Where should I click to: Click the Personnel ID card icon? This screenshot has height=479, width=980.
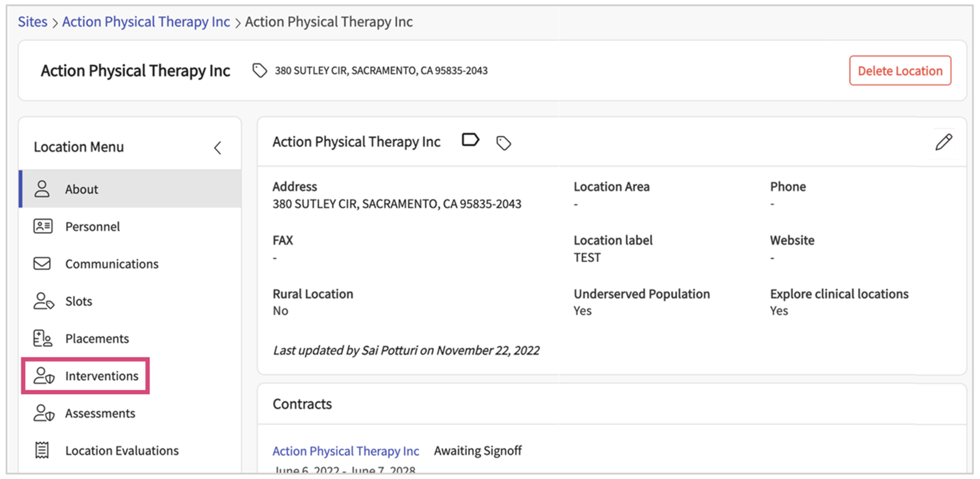(x=43, y=226)
